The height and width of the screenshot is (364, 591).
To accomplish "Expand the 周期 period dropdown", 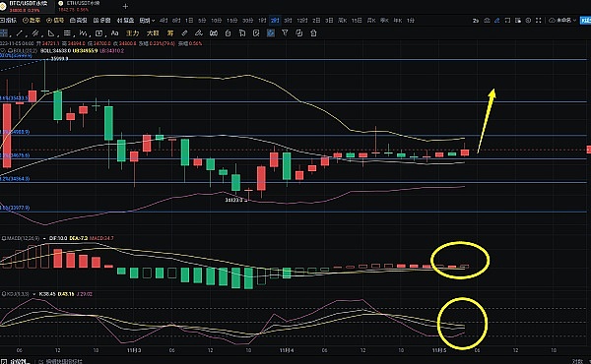I will pos(147,21).
